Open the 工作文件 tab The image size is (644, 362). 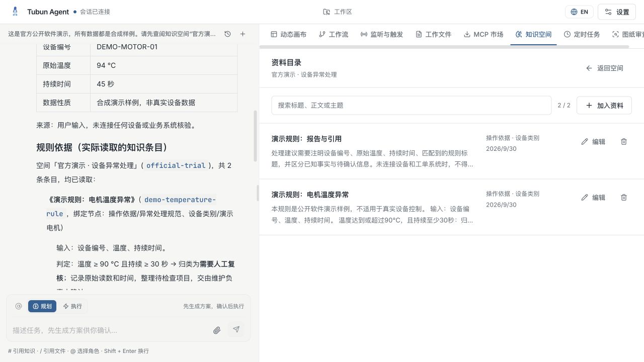coord(433,34)
